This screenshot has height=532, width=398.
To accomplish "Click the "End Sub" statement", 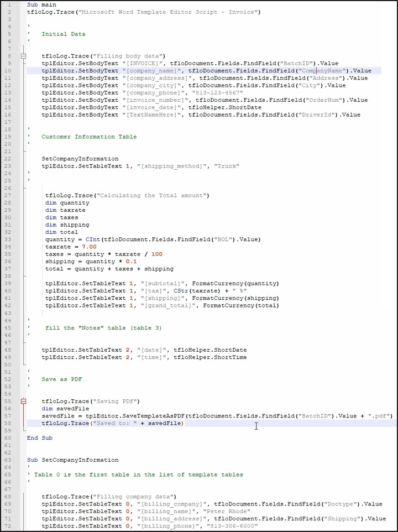I will [40, 438].
